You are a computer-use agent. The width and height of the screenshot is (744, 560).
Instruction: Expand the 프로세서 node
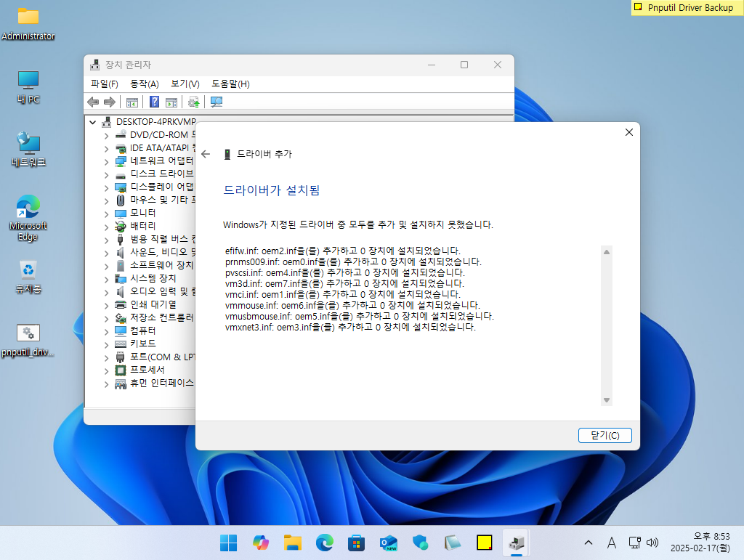click(x=106, y=371)
